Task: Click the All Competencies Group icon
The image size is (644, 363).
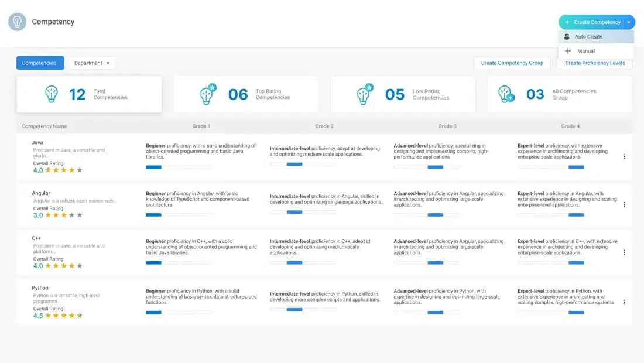Action: pos(506,94)
